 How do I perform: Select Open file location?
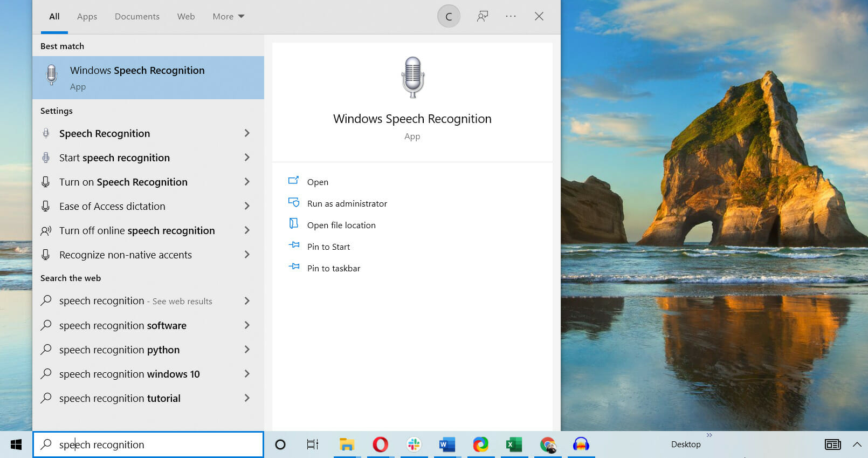(341, 225)
